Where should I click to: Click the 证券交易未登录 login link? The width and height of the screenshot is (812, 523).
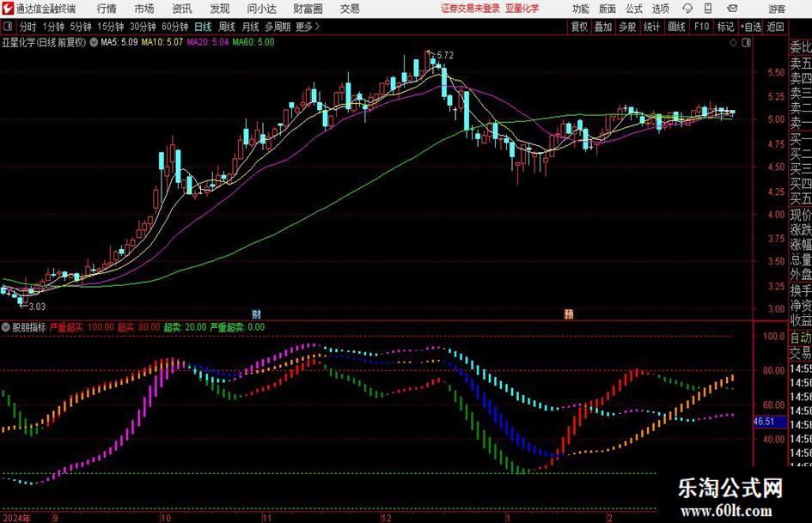(470, 9)
